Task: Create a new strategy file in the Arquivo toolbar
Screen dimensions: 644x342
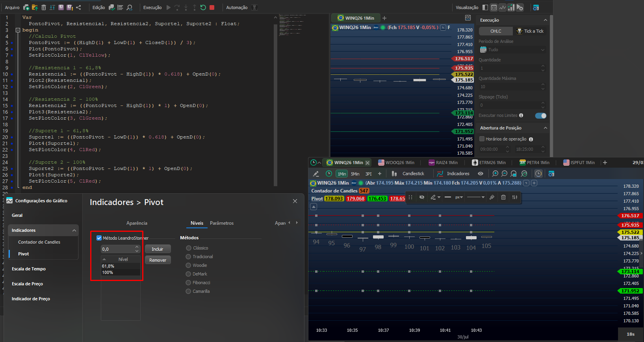Action: pos(26,7)
